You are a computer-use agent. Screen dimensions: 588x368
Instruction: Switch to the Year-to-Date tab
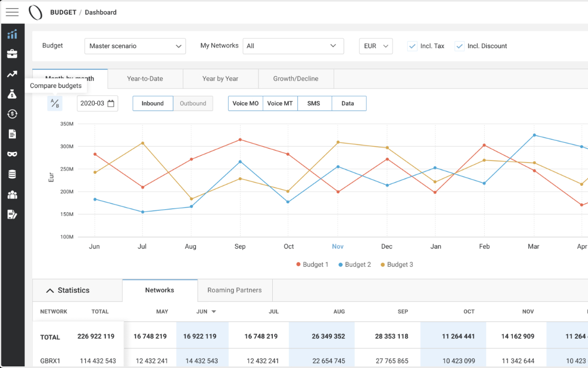click(145, 79)
